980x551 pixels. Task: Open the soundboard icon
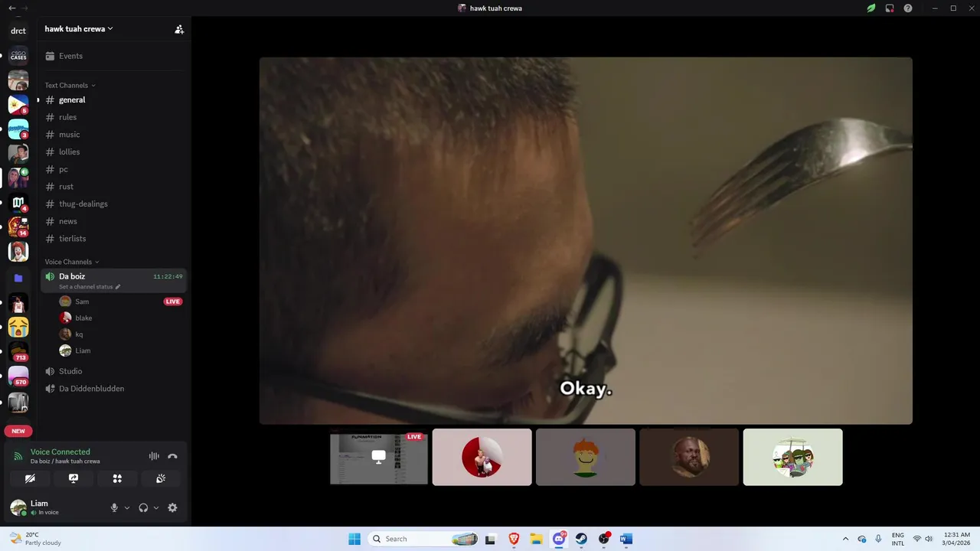click(x=161, y=478)
